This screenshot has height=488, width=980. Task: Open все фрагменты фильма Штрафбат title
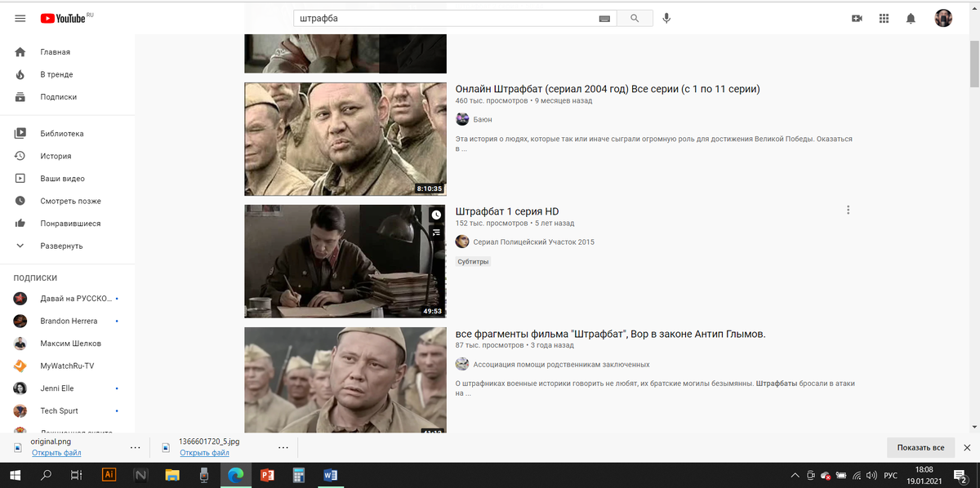(611, 334)
